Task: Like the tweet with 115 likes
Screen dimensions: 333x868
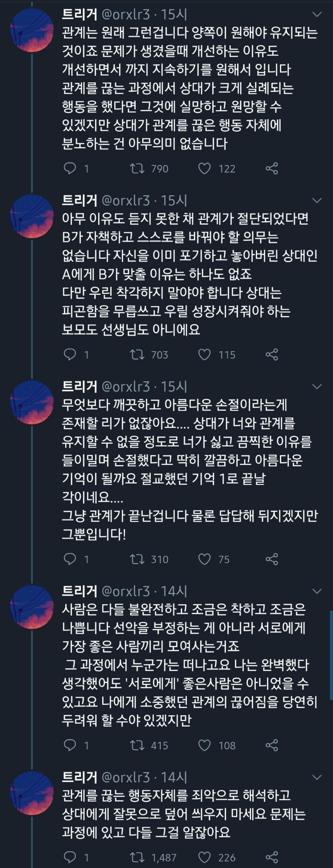Action: tap(204, 354)
